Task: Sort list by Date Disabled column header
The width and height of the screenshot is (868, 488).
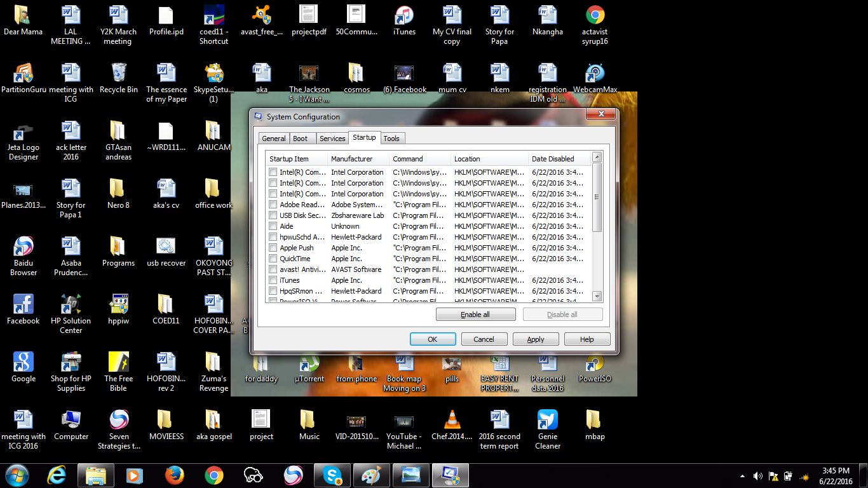Action: 559,159
